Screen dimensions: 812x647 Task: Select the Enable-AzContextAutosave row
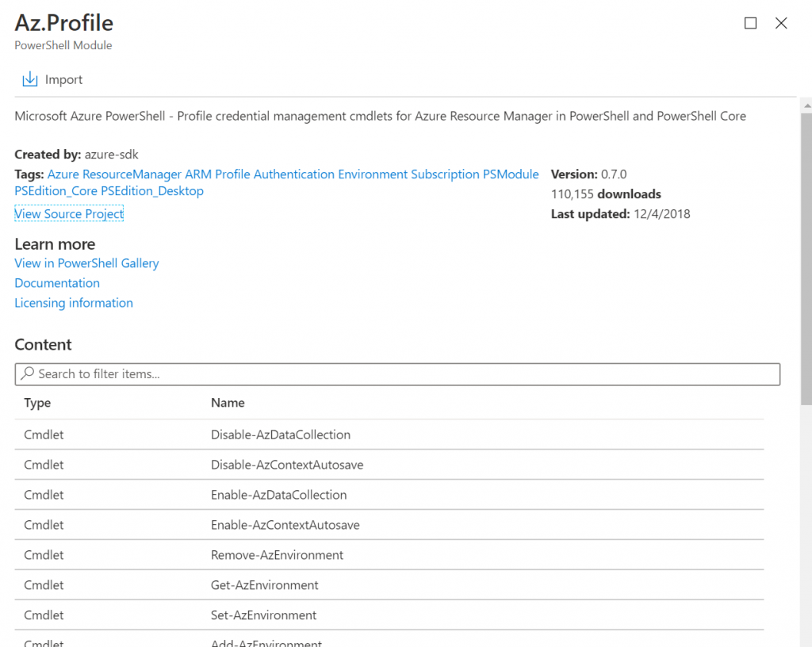[x=285, y=525]
